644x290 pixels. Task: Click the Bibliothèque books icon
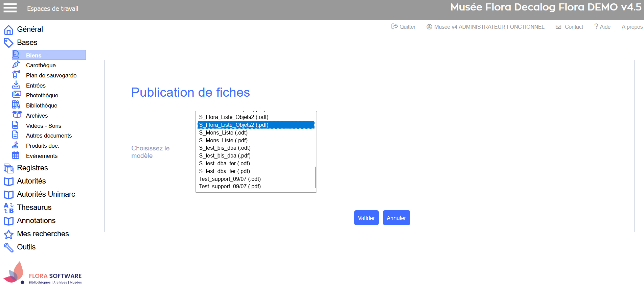coord(16,105)
